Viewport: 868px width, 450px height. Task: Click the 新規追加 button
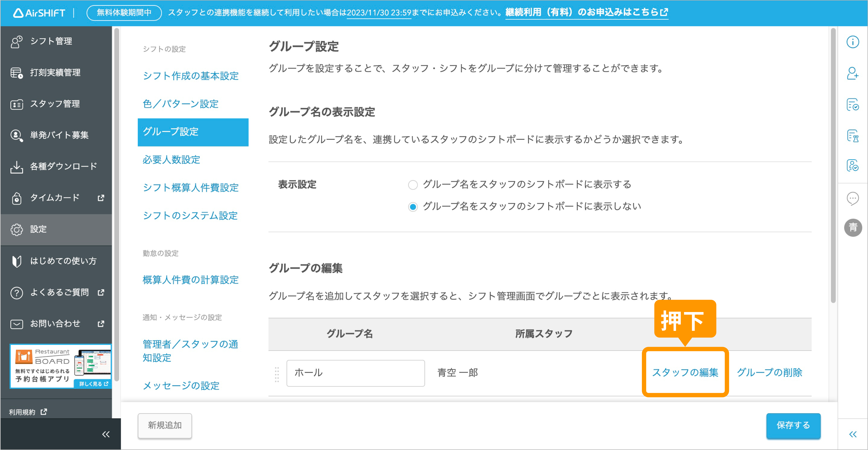click(165, 426)
